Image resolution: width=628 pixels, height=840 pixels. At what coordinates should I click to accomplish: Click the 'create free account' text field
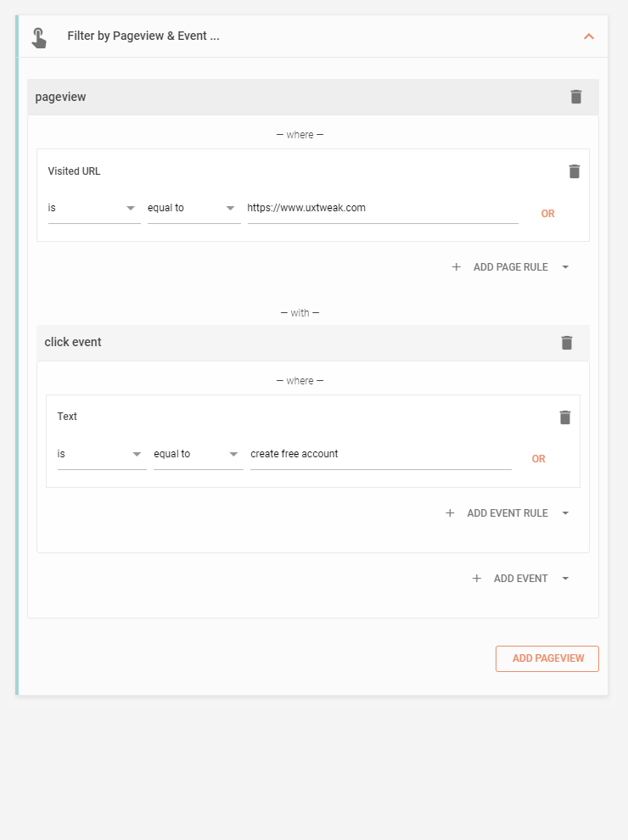(x=381, y=454)
